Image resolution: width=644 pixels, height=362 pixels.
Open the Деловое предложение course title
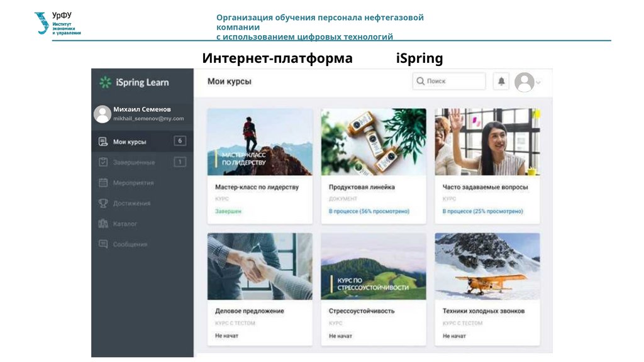249,311
